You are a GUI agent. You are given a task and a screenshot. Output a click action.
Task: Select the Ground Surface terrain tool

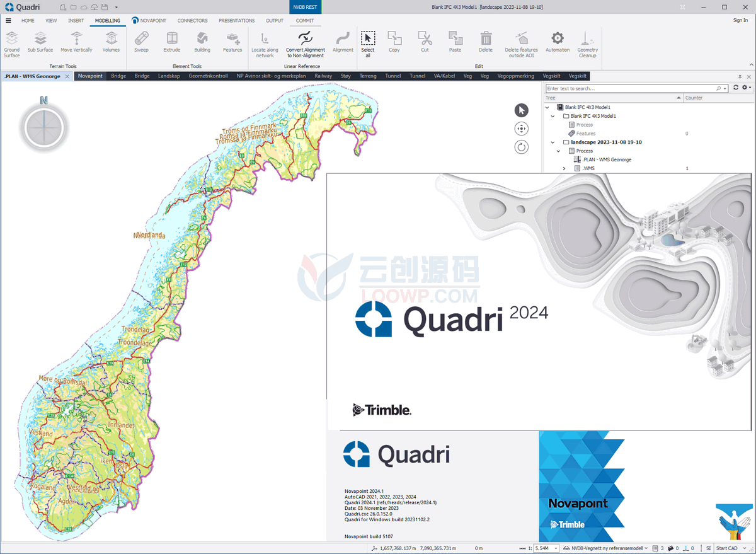click(12, 44)
